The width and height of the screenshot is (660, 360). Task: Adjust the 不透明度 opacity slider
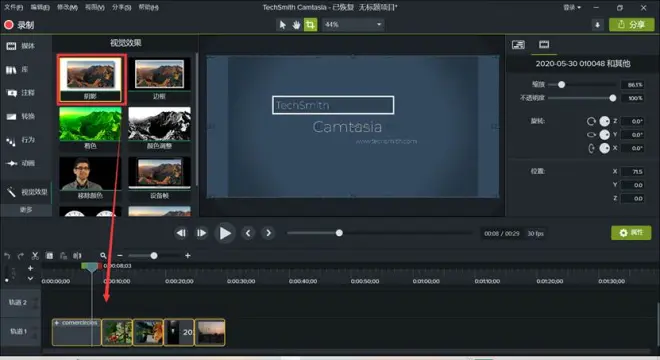613,98
